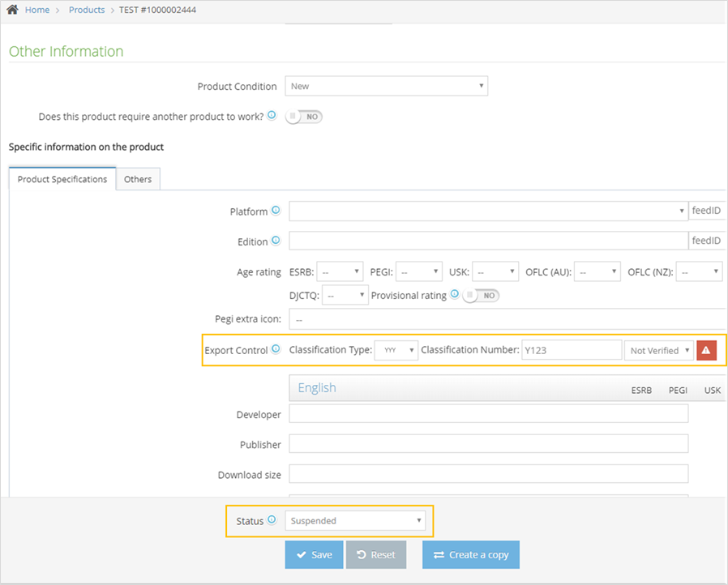Click the Save button

(314, 555)
